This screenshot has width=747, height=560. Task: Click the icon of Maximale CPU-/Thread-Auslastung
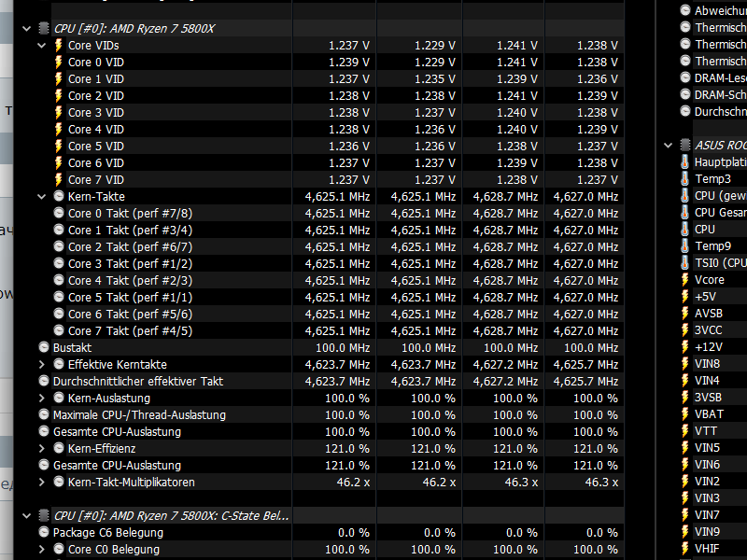tap(44, 414)
